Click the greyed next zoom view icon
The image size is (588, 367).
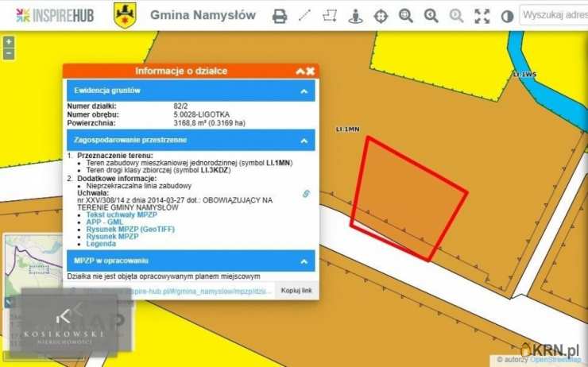(x=456, y=16)
